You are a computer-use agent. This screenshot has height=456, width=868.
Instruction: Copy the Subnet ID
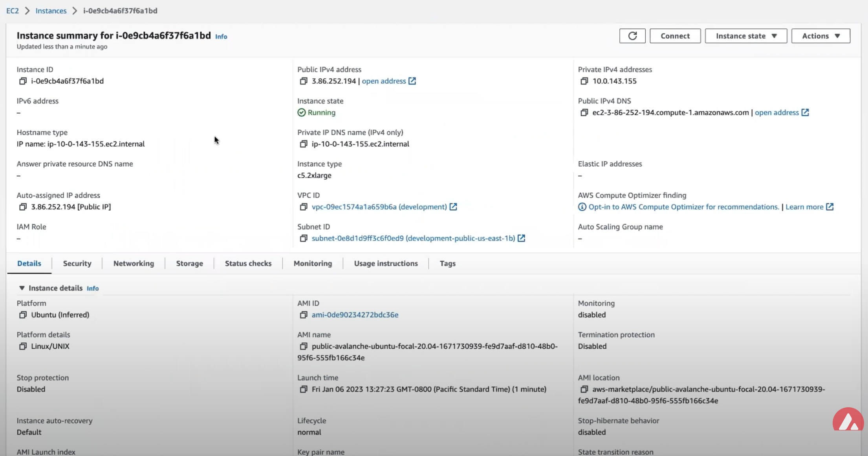303,238
